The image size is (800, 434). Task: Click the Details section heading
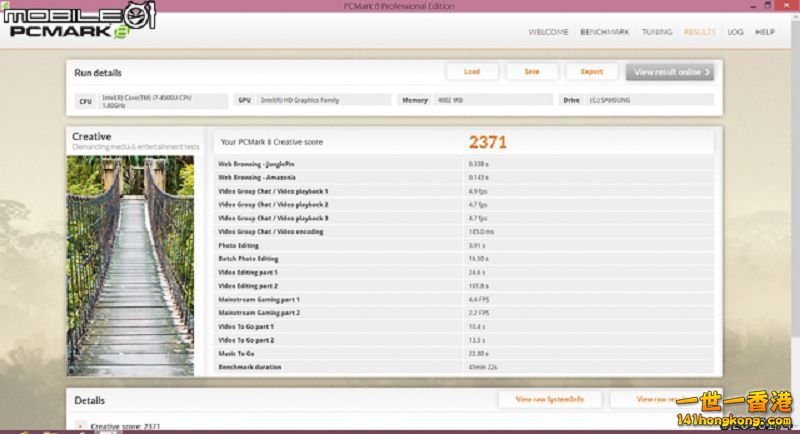coord(89,400)
